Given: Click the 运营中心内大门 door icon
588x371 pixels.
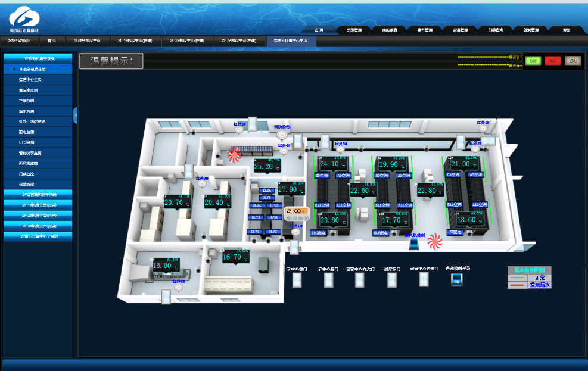Looking at the screenshot, I should click(360, 280).
